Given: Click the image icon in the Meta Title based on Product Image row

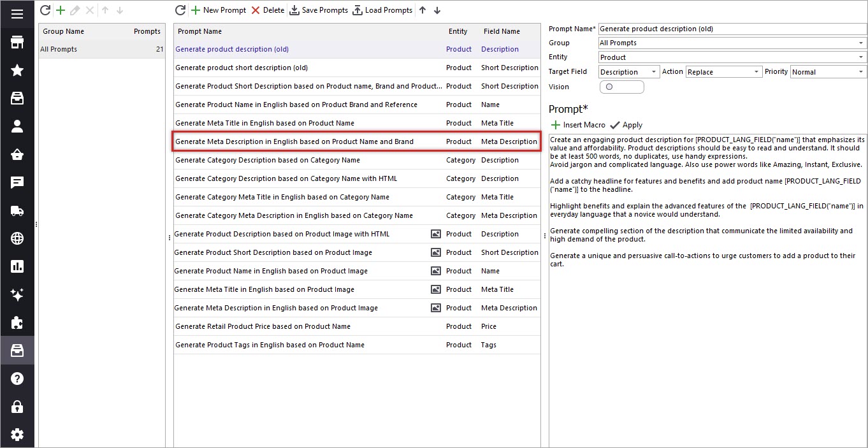Looking at the screenshot, I should tap(436, 289).
